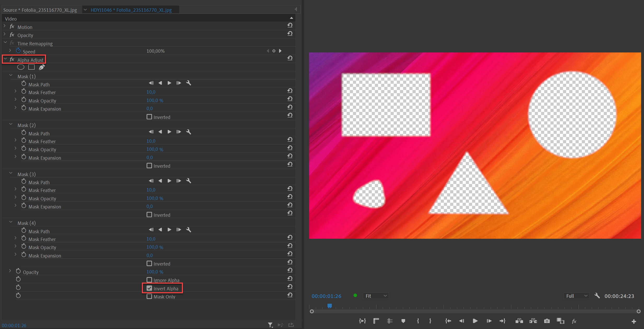Click the 00:00:01:26 timecode field
This screenshot has height=329, width=644.
click(x=326, y=296)
